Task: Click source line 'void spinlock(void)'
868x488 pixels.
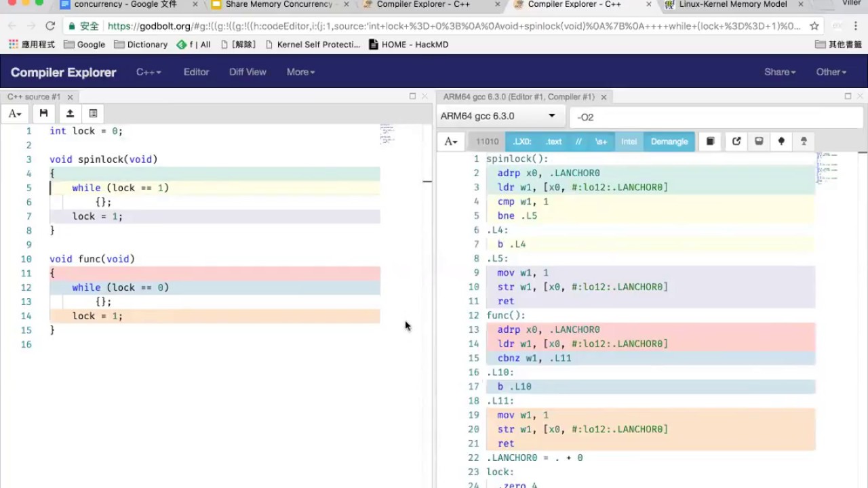Action: (103, 159)
